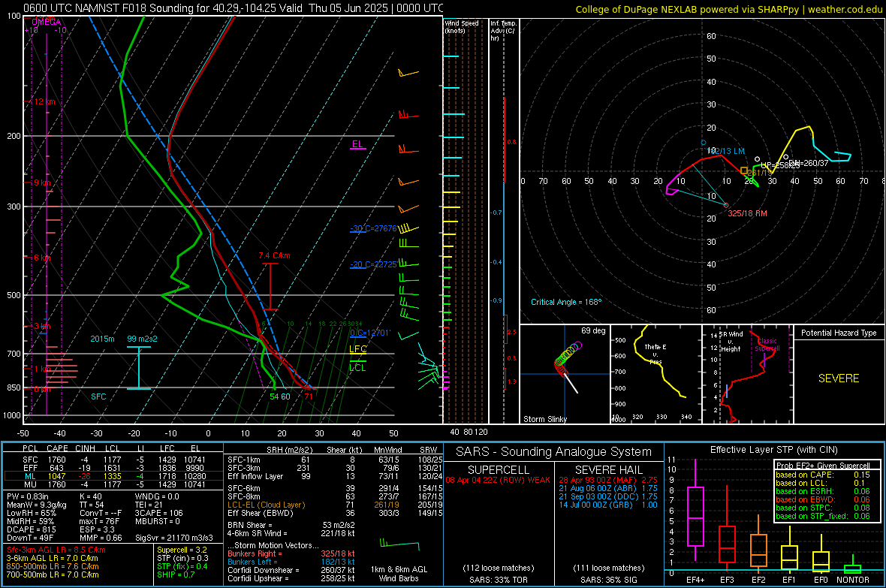Click the SARS: 36% SIG result

coord(608,580)
